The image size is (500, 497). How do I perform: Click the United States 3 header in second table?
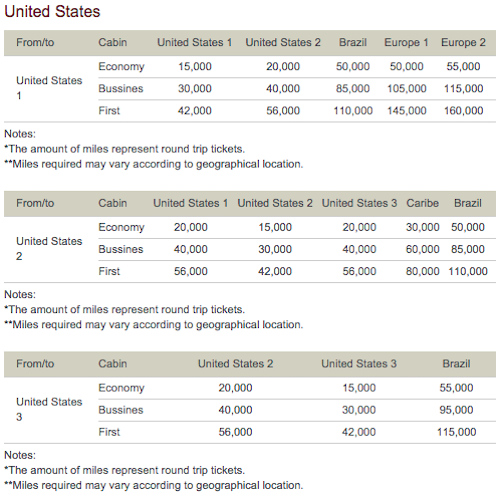point(359,203)
